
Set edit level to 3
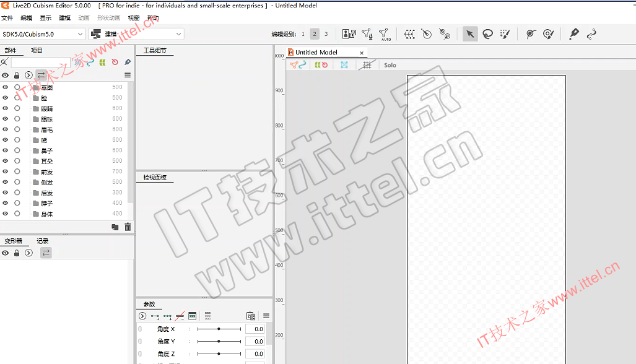[326, 34]
